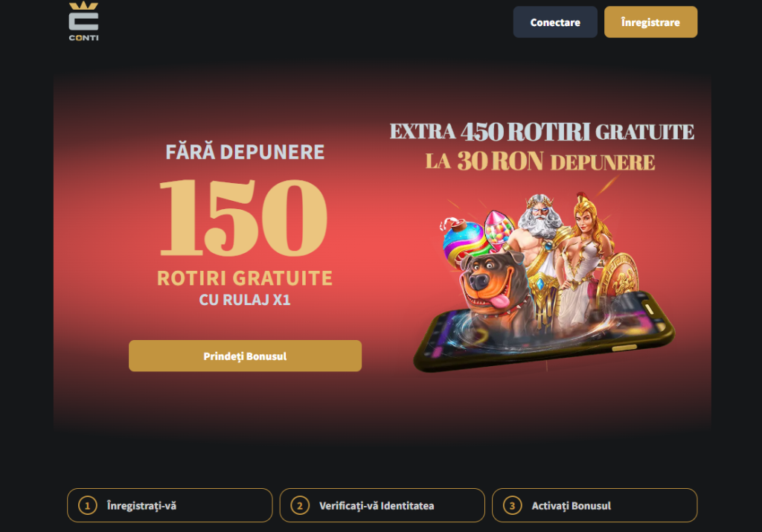Select the Activați Bonusul step label
The height and width of the screenshot is (532, 762).
[x=571, y=506]
